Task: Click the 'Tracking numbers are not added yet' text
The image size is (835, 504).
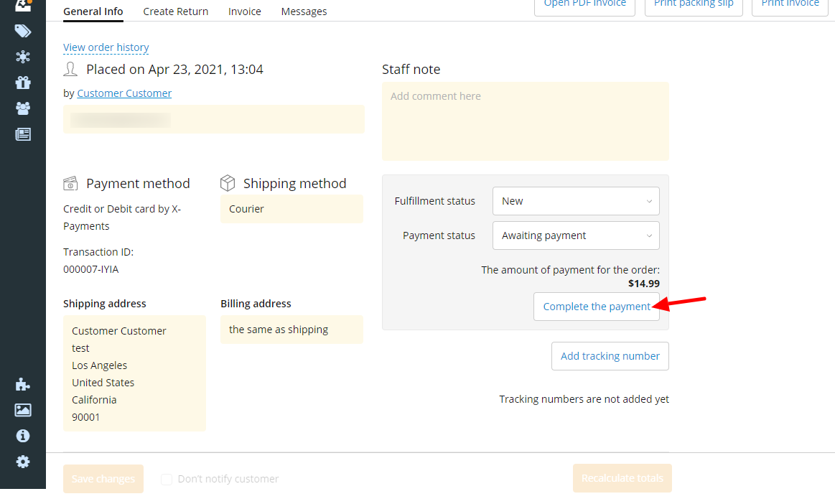Action: pyautogui.click(x=584, y=399)
